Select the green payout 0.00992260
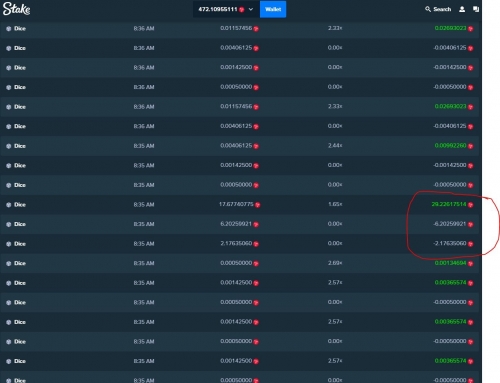 click(x=450, y=145)
